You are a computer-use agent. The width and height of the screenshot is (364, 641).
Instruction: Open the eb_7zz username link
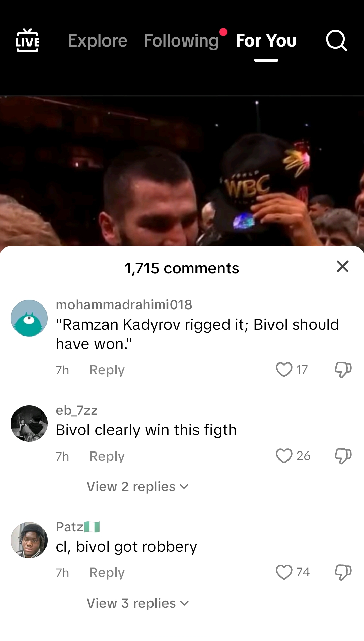[x=77, y=410]
